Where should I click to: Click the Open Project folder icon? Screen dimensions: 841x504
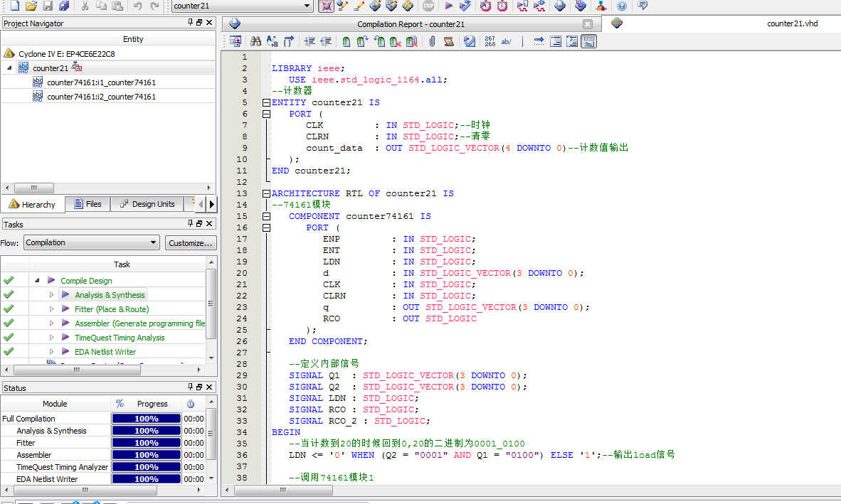[x=31, y=6]
